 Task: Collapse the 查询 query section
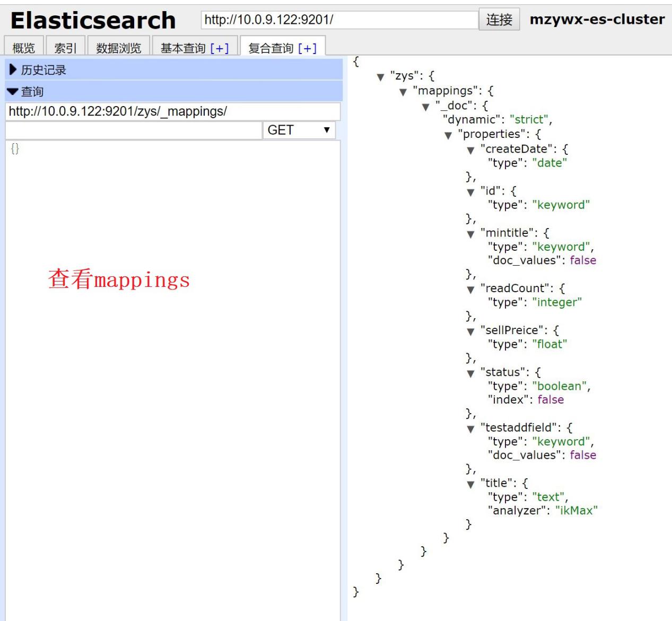tap(25, 92)
